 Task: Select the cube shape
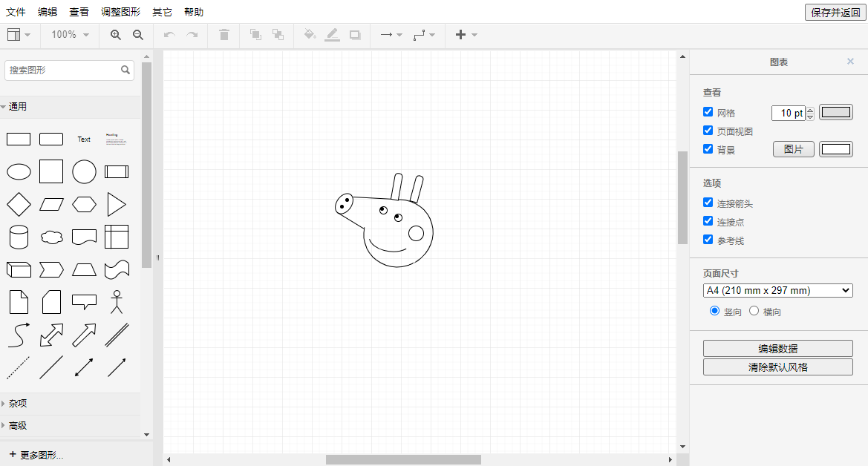click(x=19, y=269)
